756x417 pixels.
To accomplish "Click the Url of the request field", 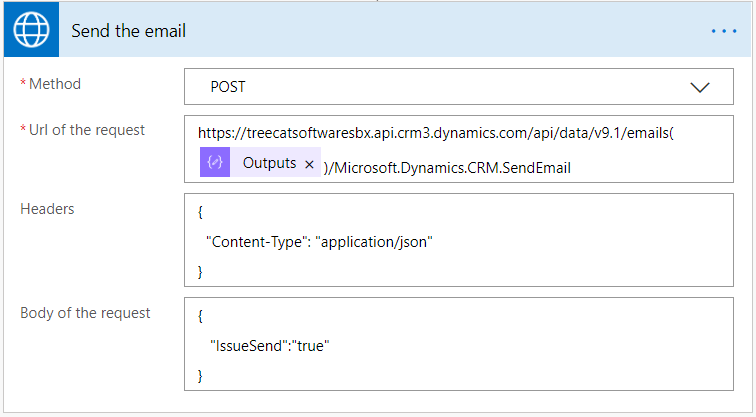I will pos(459,149).
